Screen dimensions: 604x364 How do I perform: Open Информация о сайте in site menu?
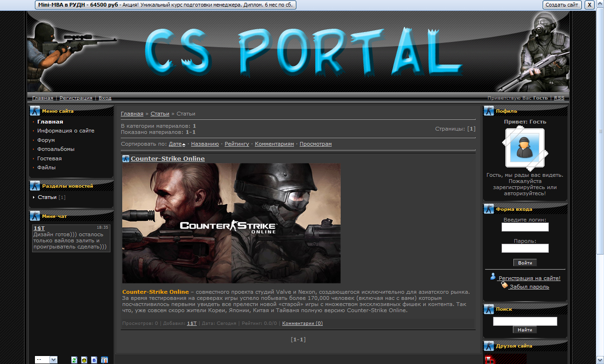pyautogui.click(x=66, y=131)
